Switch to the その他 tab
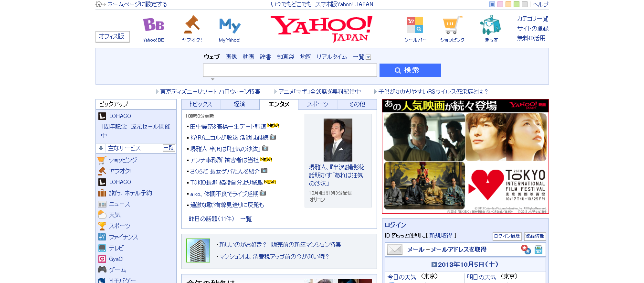 pos(357,104)
